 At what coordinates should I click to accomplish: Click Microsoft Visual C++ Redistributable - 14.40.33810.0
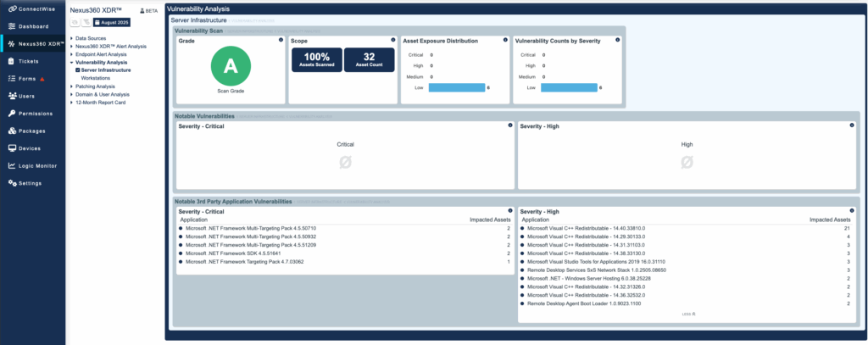587,228
